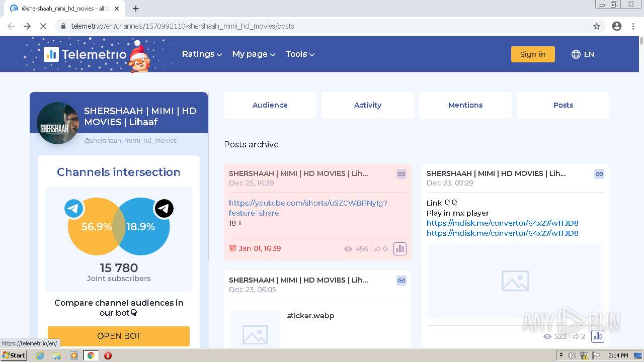Click the Sign in button

click(533, 54)
